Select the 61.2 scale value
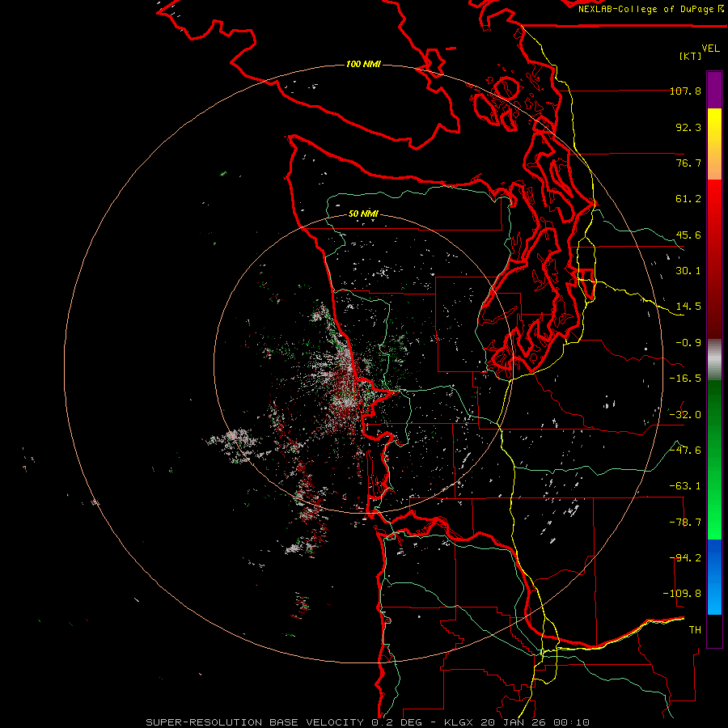728x728 pixels. [688, 199]
